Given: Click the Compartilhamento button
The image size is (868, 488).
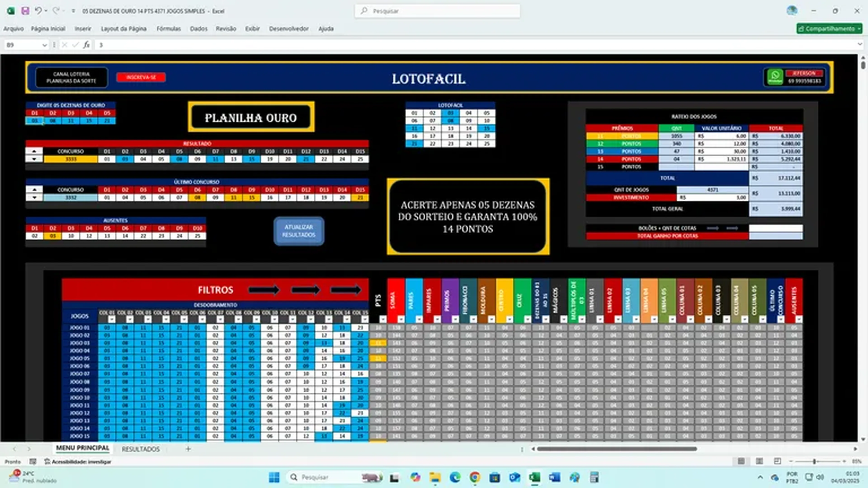Looking at the screenshot, I should (829, 29).
